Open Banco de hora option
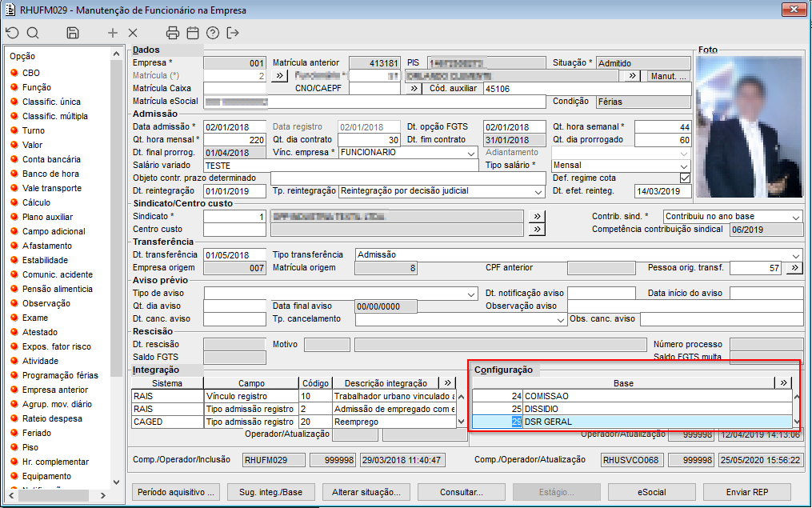This screenshot has height=508, width=812. 50,174
